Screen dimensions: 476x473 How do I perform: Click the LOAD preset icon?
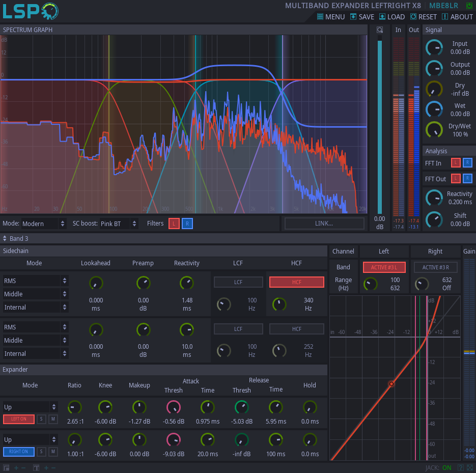click(x=382, y=17)
